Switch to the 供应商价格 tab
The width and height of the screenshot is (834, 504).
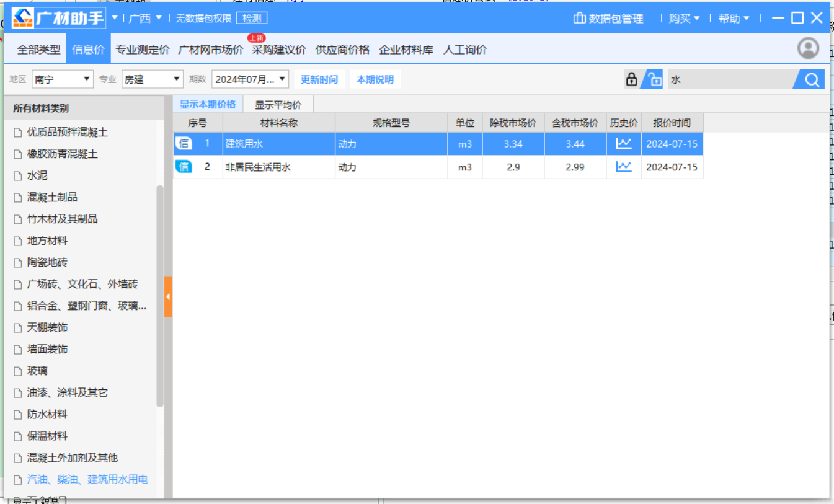[342, 50]
